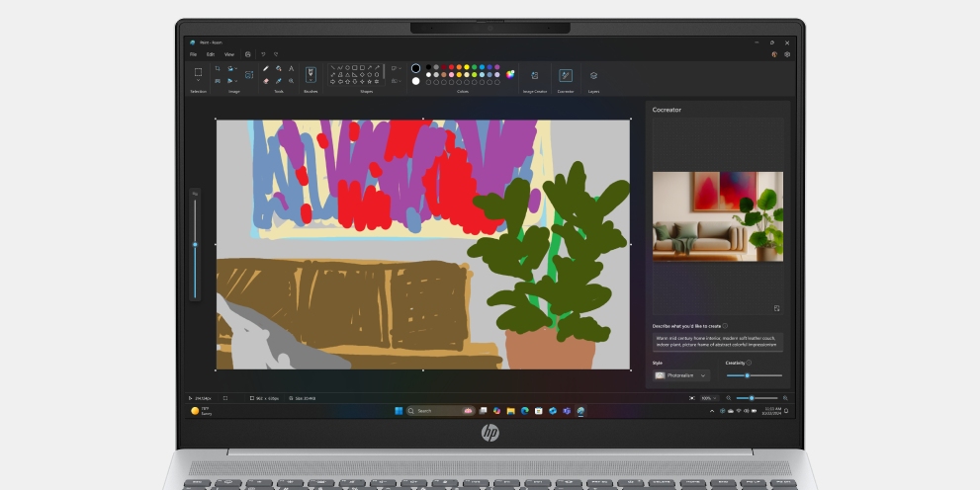Open the Image Creator tool
The height and width of the screenshot is (490, 980).
[x=534, y=75]
